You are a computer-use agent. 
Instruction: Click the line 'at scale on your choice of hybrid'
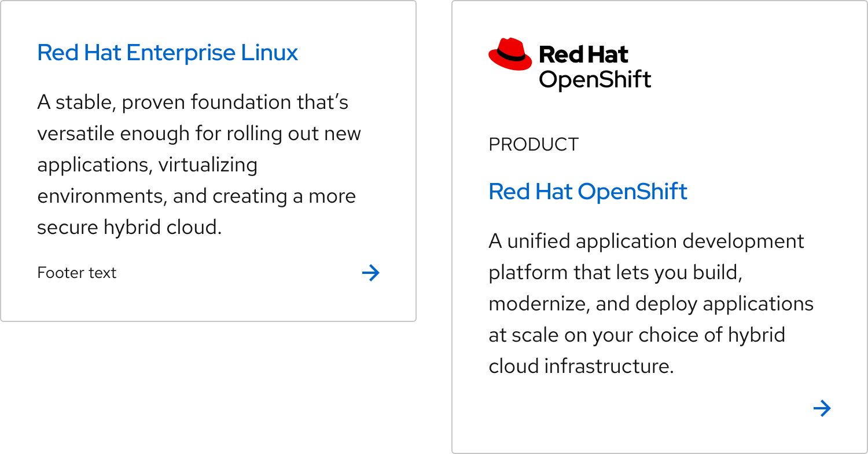tap(637, 335)
